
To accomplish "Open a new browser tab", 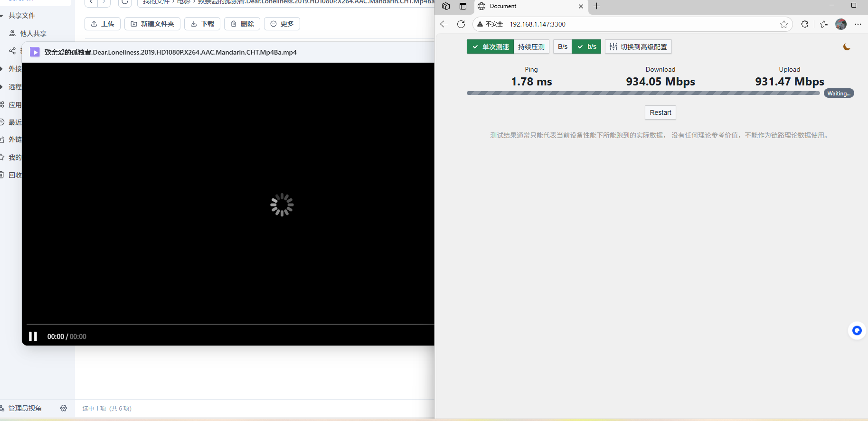I will pyautogui.click(x=597, y=6).
